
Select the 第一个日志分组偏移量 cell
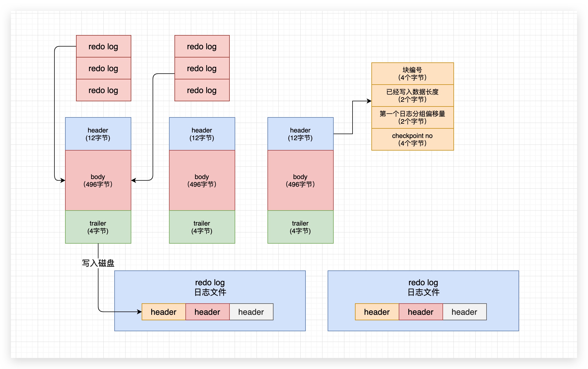point(412,117)
